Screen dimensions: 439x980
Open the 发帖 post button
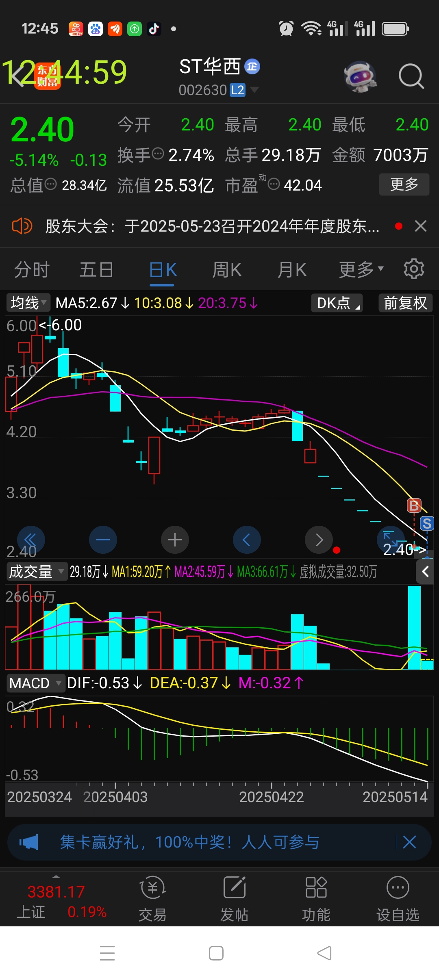point(234,899)
